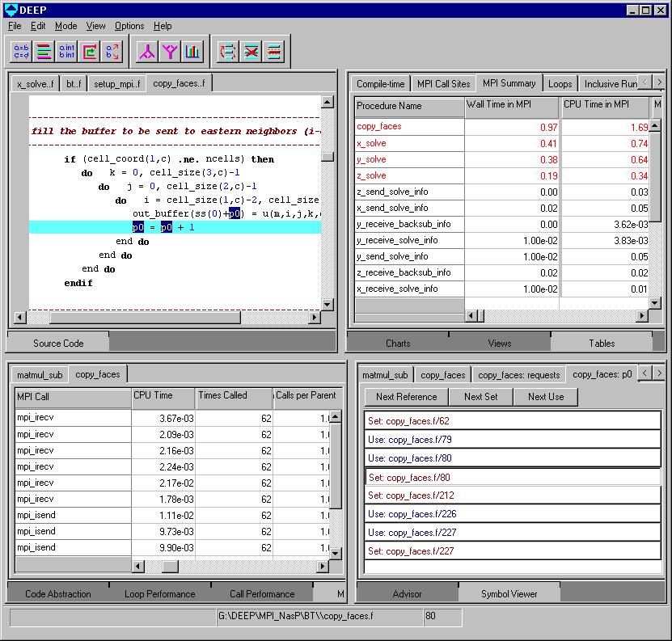This screenshot has width=672, height=641.
Task: Click the Procedure Name column header
Action: click(x=410, y=106)
